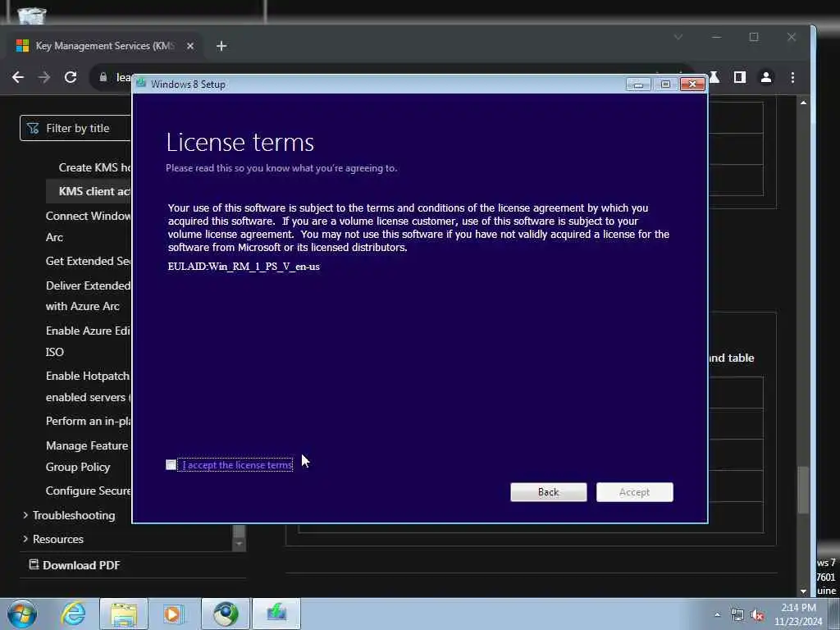
Task: Open Configure Secure sidebar link
Action: pos(89,491)
